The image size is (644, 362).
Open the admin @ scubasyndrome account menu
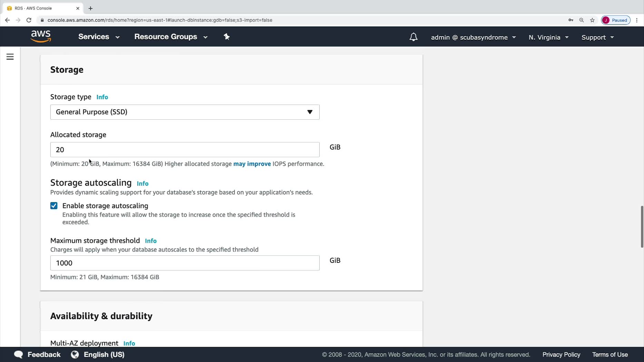(474, 37)
